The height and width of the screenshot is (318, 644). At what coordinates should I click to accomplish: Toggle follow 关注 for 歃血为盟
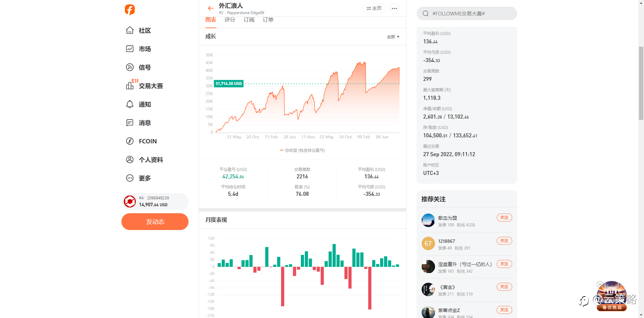pos(504,218)
